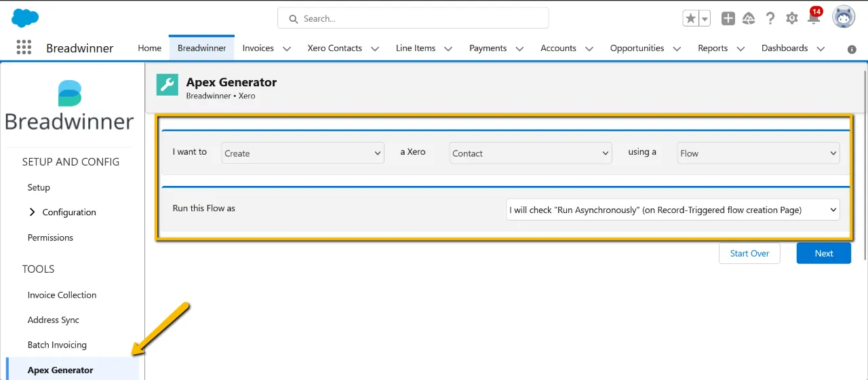The height and width of the screenshot is (380, 868).
Task: Open the Reports tab
Action: [713, 48]
